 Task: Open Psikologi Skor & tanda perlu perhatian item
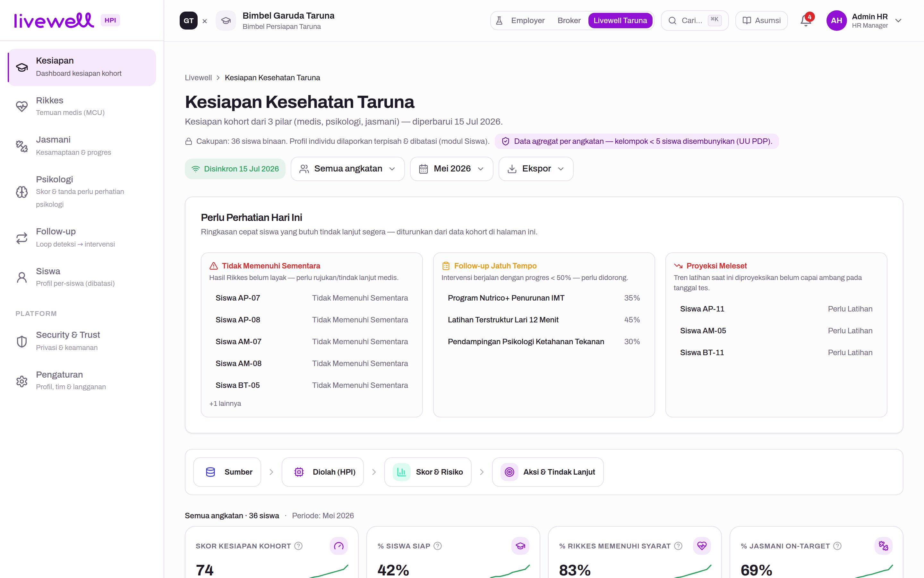(82, 192)
